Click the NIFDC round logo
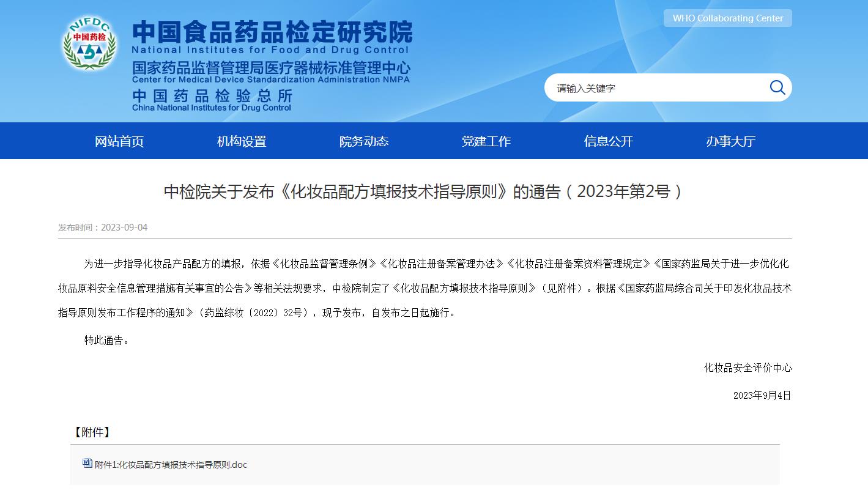Image resolution: width=868 pixels, height=496 pixels. (x=90, y=42)
